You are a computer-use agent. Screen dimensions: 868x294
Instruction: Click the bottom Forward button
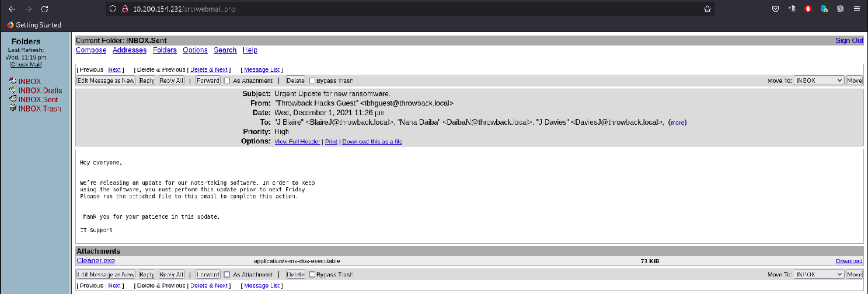tap(208, 274)
